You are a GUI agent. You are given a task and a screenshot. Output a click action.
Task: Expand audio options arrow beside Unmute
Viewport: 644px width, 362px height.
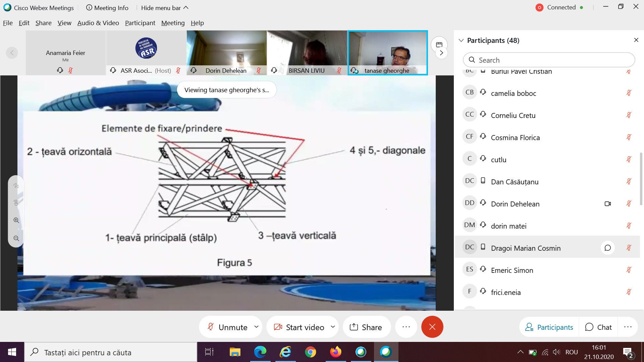[x=256, y=326]
